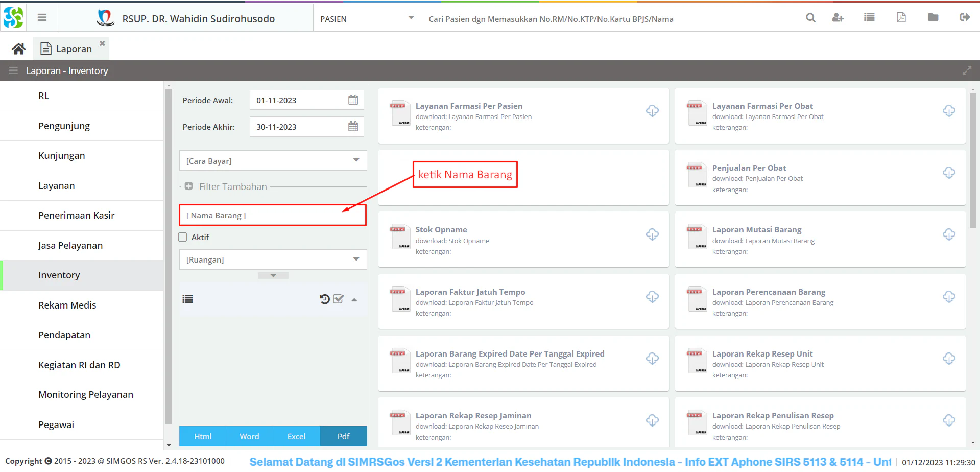
Task: Click the search magnifier icon
Action: [x=810, y=18]
